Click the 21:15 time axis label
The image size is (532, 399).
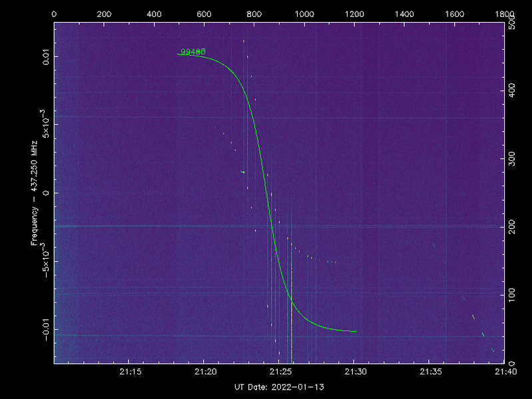pos(131,372)
